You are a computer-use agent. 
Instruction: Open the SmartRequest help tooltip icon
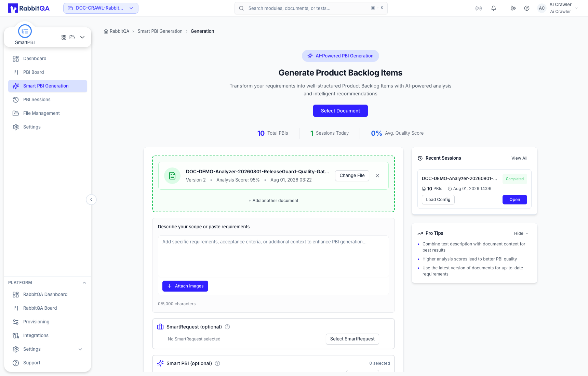tap(227, 327)
